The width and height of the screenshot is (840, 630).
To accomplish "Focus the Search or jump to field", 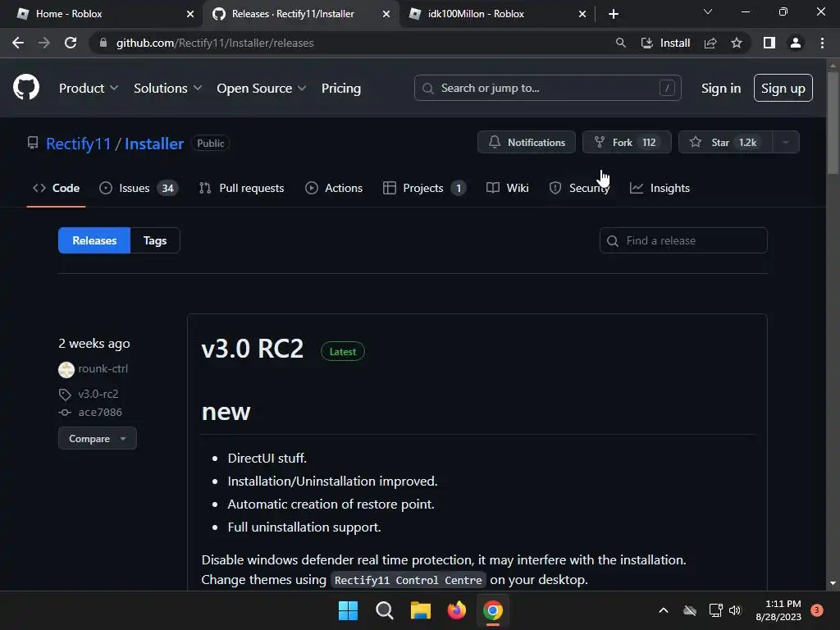I will (x=547, y=88).
